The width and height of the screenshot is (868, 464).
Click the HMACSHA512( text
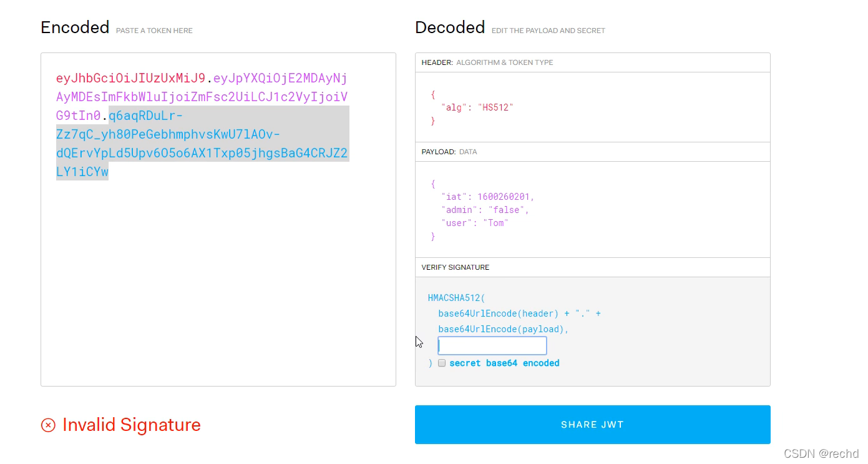(x=456, y=298)
